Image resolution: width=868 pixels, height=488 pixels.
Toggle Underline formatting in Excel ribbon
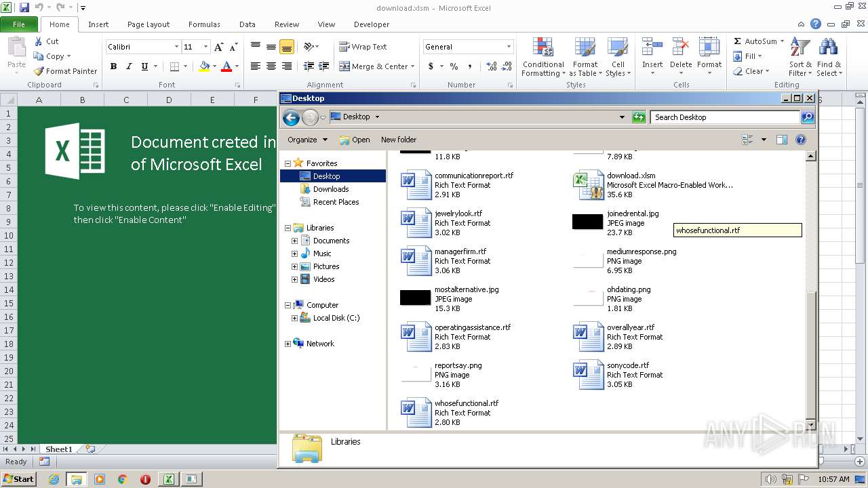coord(144,66)
